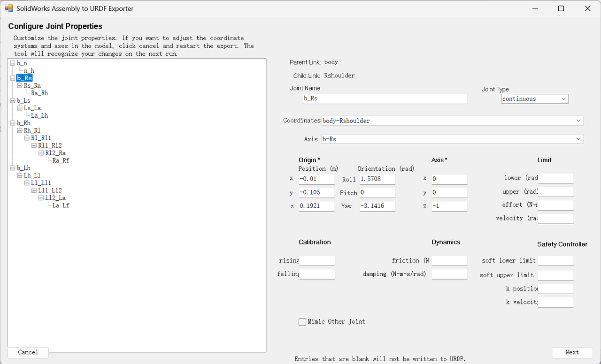Click the lower limit input field
The height and width of the screenshot is (364, 601).
pos(555,178)
